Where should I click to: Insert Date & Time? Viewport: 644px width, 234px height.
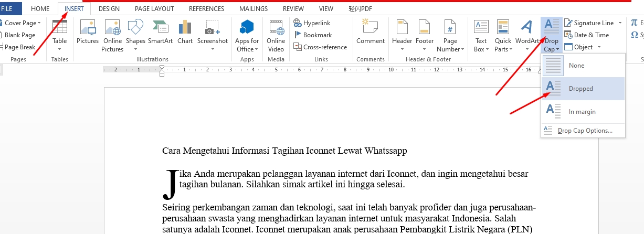[586, 35]
